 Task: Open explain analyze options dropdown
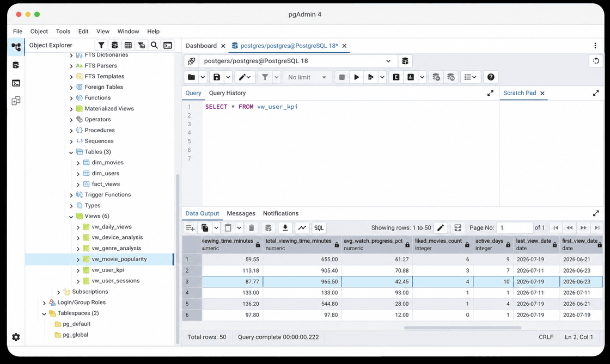[422, 77]
